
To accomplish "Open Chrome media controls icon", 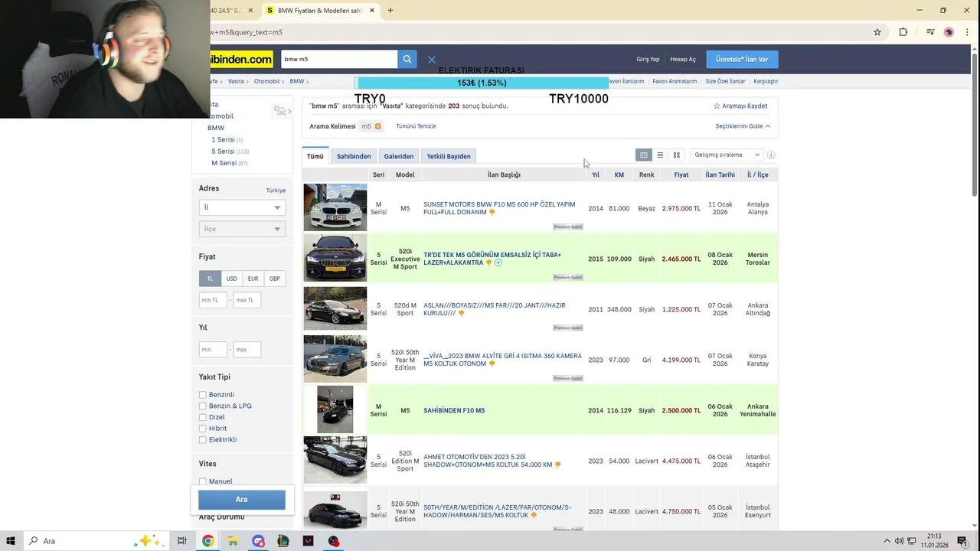I will [930, 32].
